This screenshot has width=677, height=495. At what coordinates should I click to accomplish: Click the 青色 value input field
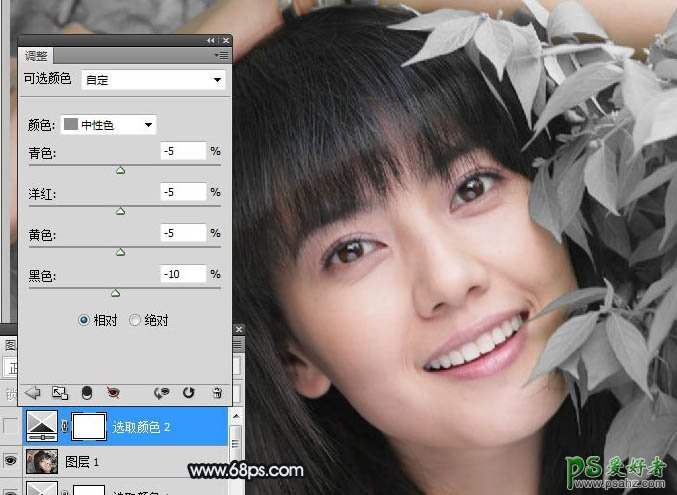(183, 151)
